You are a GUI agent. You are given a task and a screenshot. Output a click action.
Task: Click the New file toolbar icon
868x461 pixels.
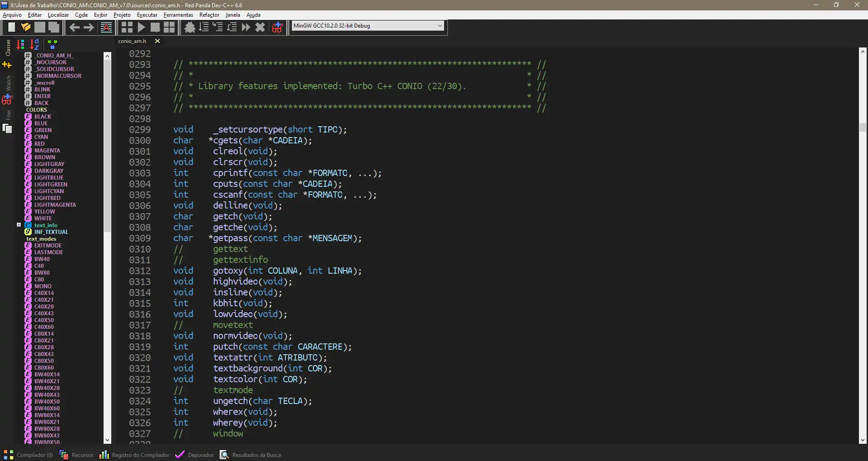11,27
